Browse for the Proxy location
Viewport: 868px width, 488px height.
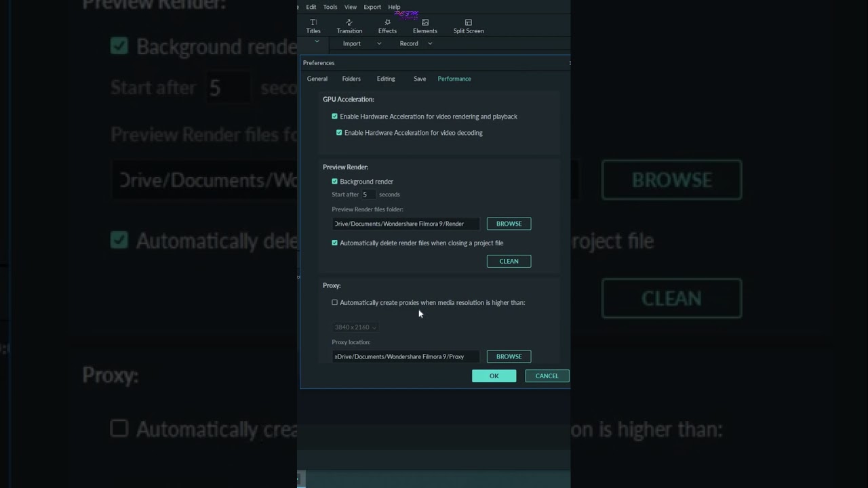(509, 357)
